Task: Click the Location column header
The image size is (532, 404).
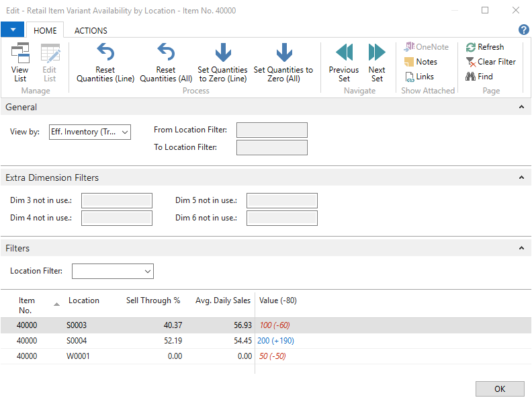Action: click(x=84, y=300)
